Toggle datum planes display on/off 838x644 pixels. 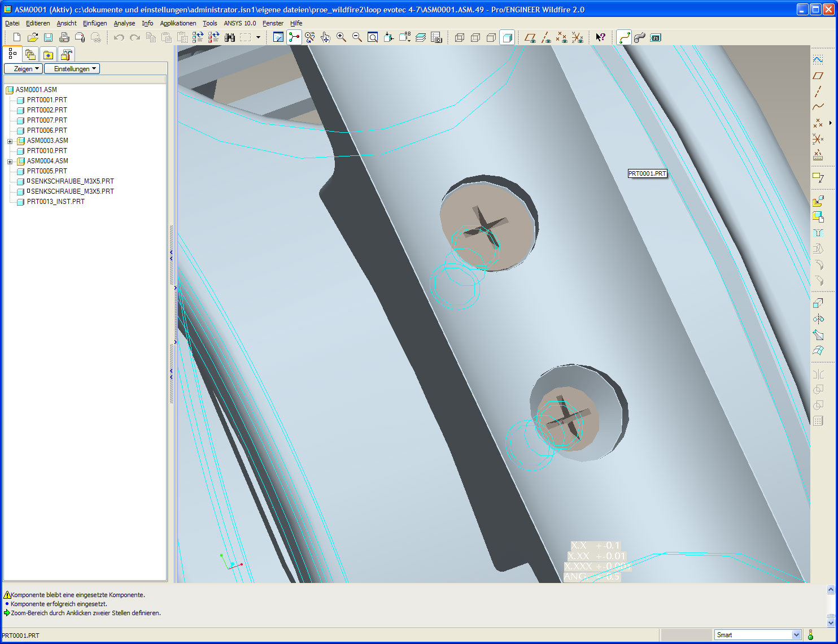[530, 37]
